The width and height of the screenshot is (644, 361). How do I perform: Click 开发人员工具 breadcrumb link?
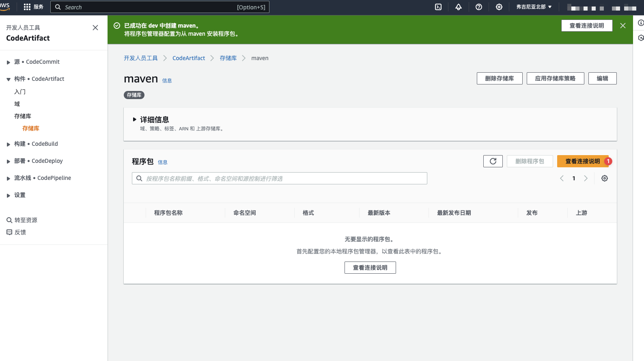click(141, 58)
